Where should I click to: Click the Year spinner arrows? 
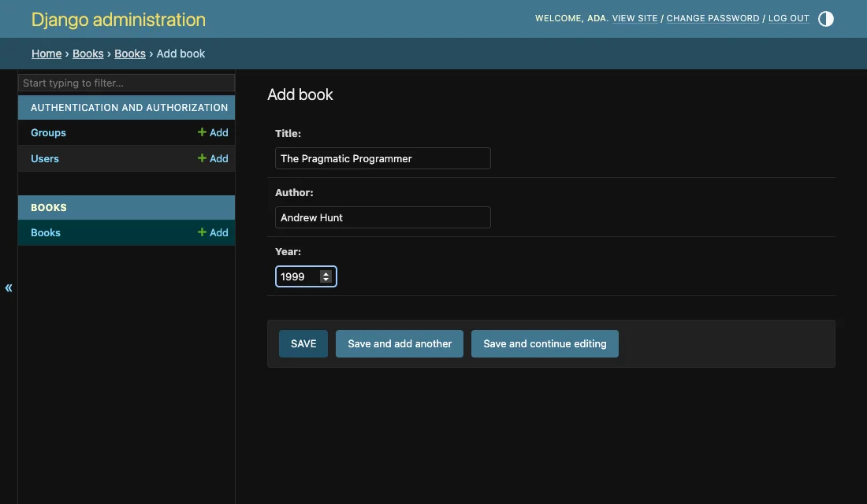[x=326, y=276]
